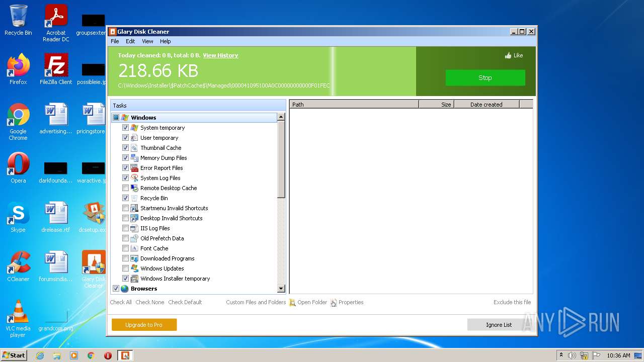The width and height of the screenshot is (644, 362).
Task: Click the taskbar clock
Action: click(618, 355)
